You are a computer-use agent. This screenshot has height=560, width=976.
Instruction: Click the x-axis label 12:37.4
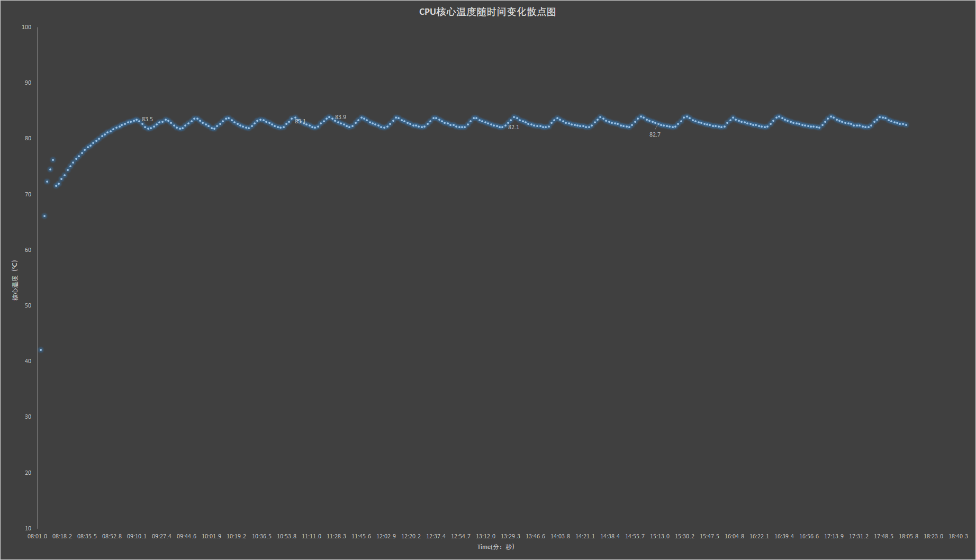click(x=436, y=536)
